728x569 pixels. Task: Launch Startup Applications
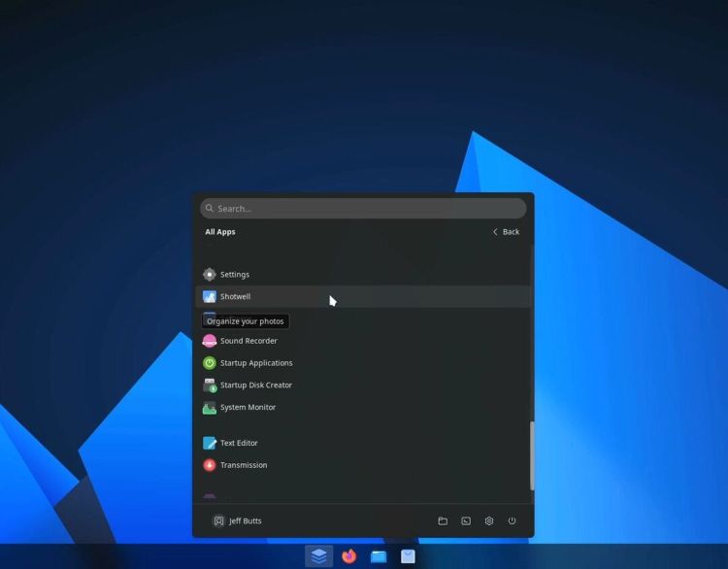(255, 363)
